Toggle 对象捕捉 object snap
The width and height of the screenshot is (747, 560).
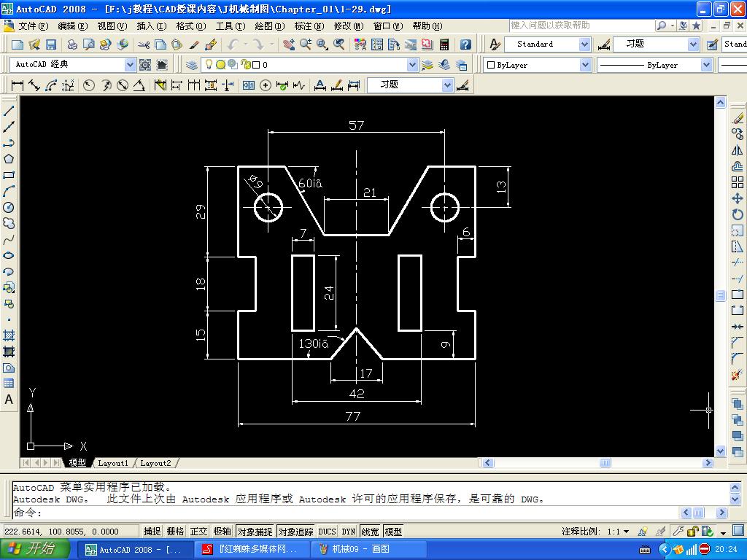[255, 532]
